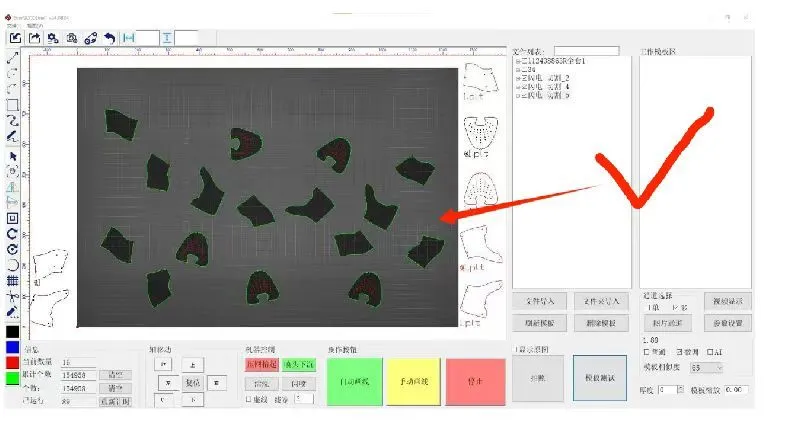The width and height of the screenshot is (789, 429).
Task: Click the camera settings icon in top toolbar
Action: coord(72,38)
